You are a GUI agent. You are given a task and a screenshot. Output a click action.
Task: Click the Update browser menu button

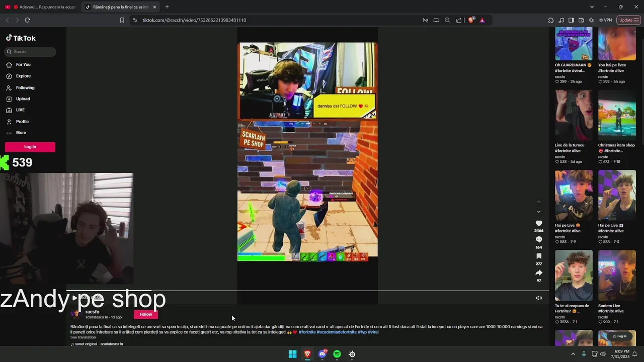629,20
